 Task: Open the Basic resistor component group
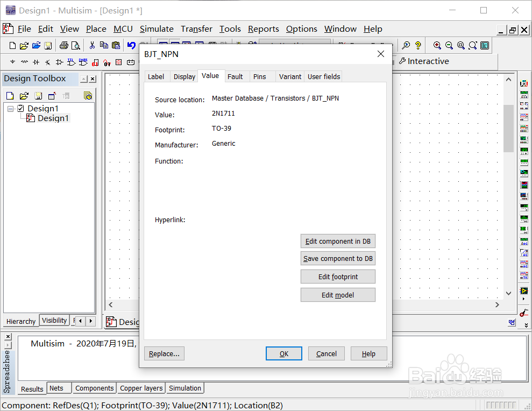click(x=24, y=62)
